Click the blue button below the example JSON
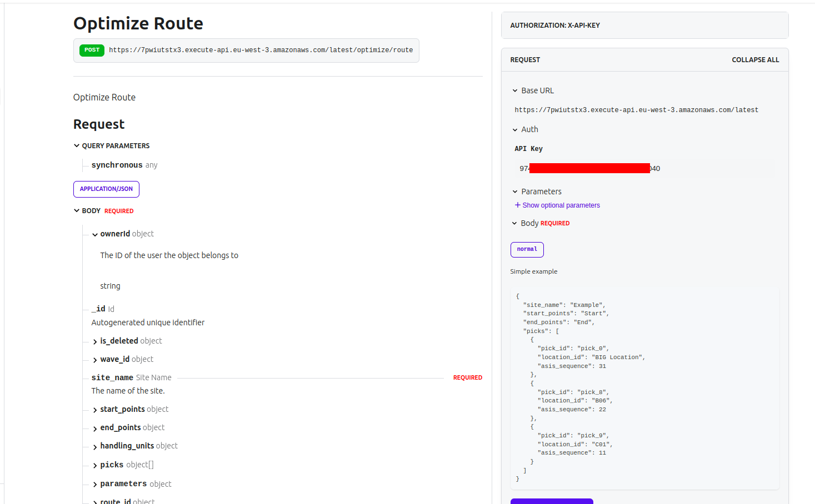This screenshot has width=815, height=504. point(551,501)
